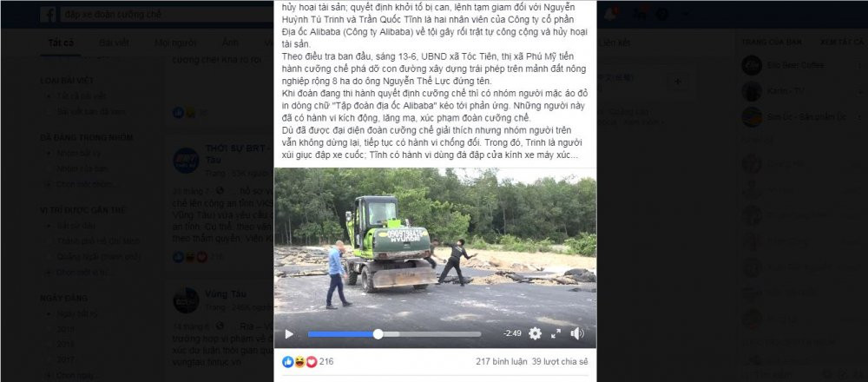This screenshot has height=382, width=868.
Task: Click the blue Like reaction icon
Action: [288, 361]
